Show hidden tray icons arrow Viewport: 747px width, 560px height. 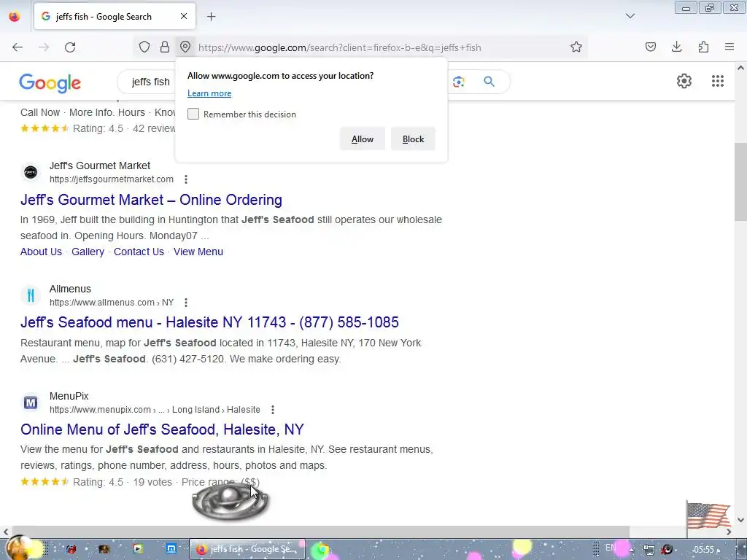pos(632,550)
